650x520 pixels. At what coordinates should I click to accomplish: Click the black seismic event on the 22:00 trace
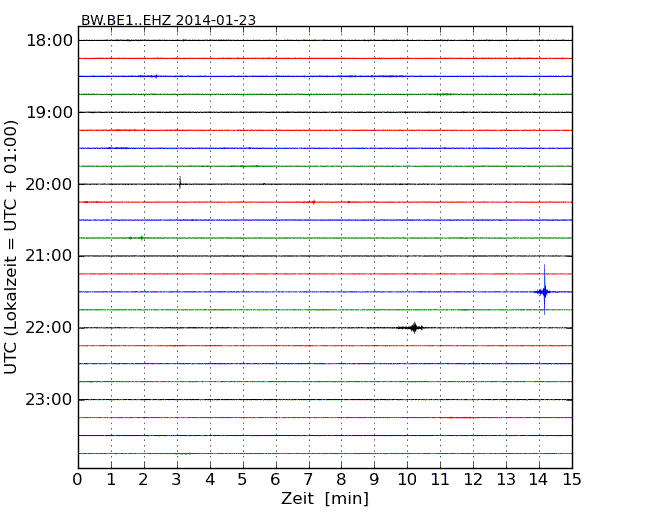tap(414, 328)
